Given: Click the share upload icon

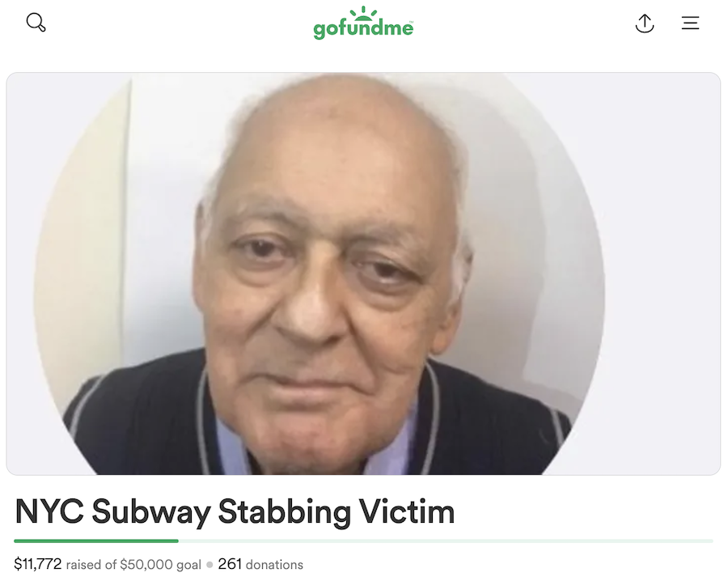Looking at the screenshot, I should (x=645, y=23).
